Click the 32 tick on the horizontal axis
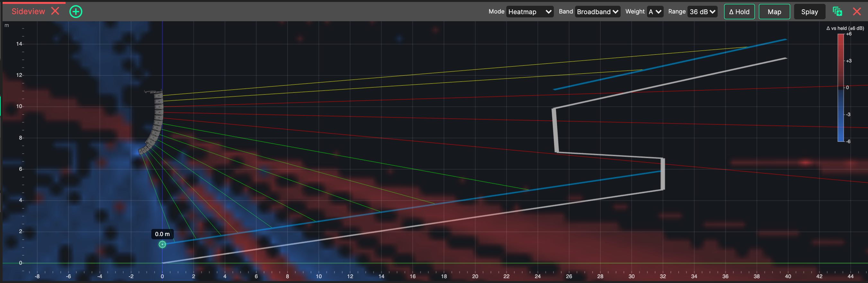Viewport: 868px width, 283px height. click(663, 276)
